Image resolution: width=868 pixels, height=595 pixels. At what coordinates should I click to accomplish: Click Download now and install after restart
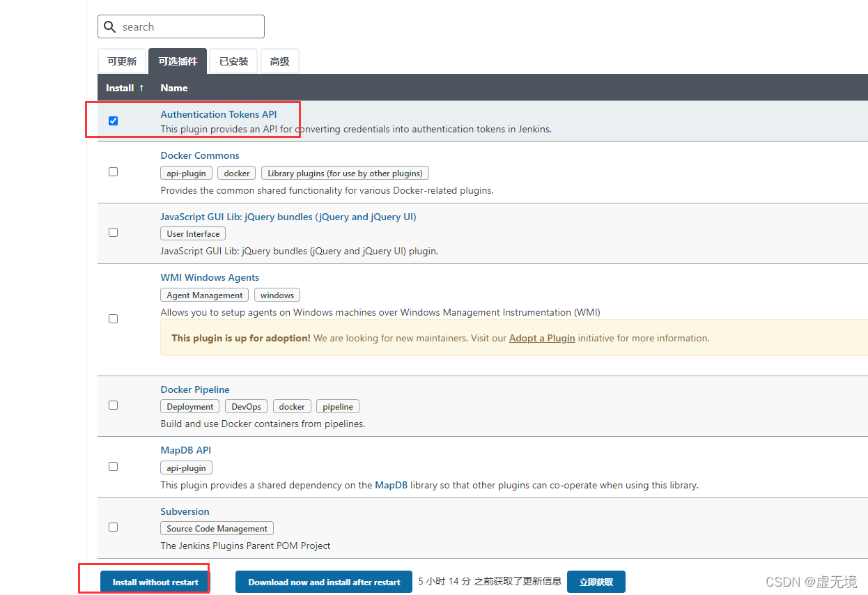[x=324, y=582]
